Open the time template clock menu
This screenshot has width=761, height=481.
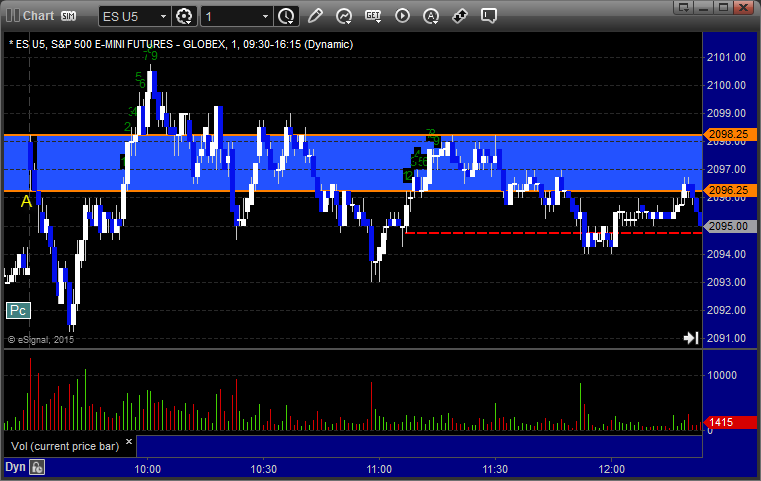coord(286,17)
